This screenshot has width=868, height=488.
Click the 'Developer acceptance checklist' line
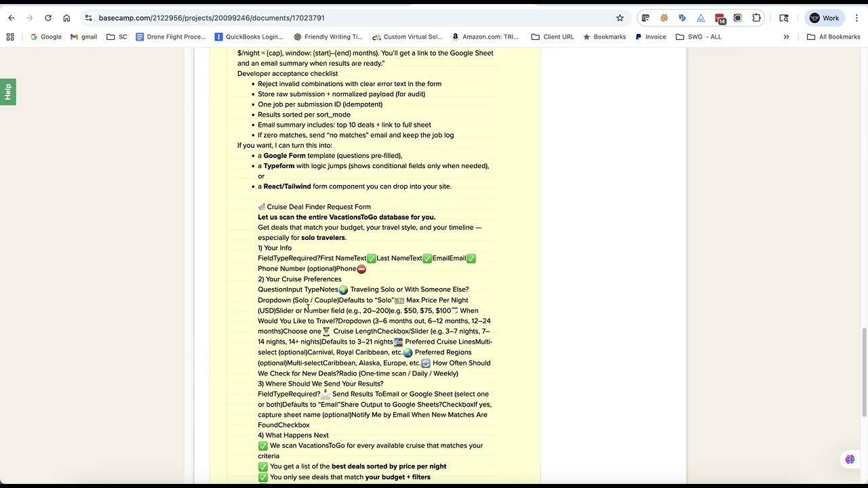click(288, 73)
